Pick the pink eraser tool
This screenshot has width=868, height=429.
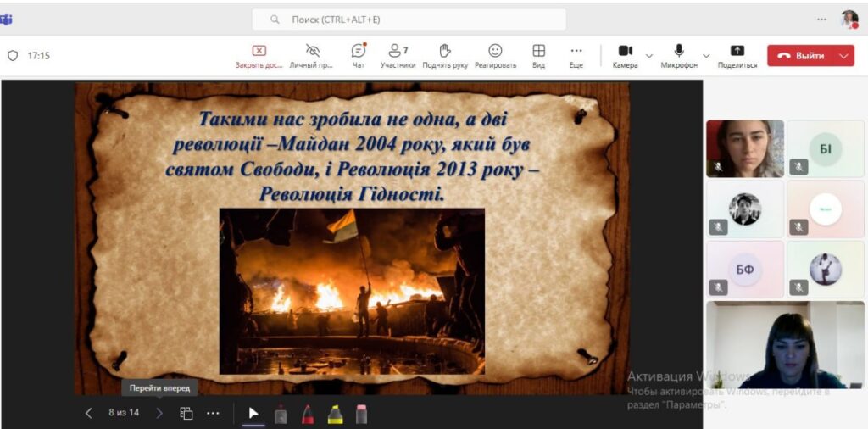tap(361, 414)
